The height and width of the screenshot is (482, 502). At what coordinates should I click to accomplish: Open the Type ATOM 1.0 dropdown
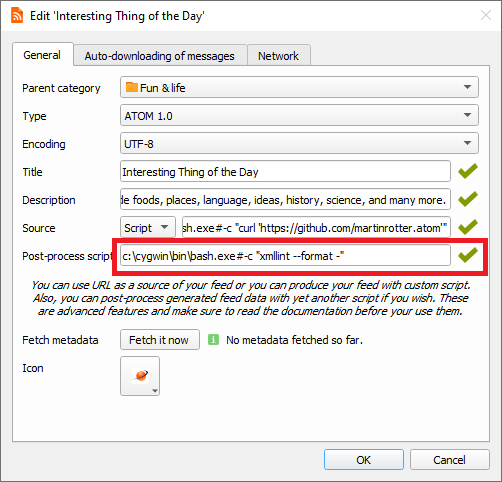click(299, 115)
